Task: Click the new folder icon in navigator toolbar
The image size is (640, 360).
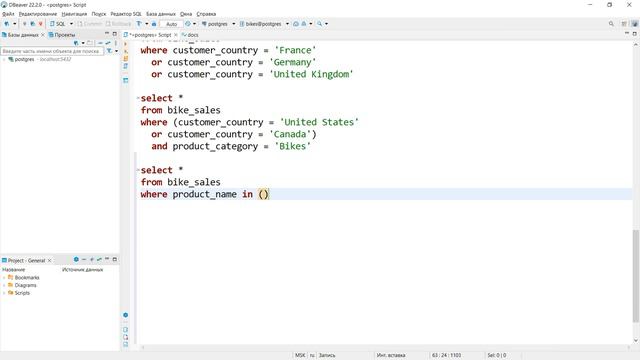Action: coord(90,43)
